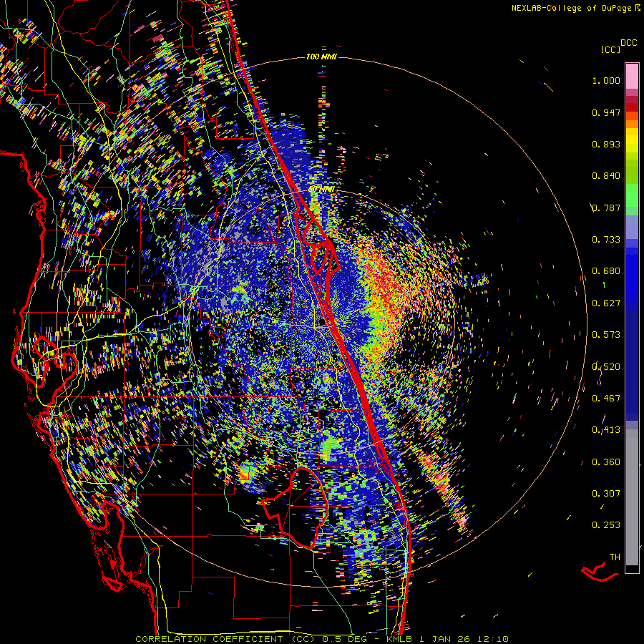Click the DCC legend title
The image size is (644, 644).
point(628,43)
